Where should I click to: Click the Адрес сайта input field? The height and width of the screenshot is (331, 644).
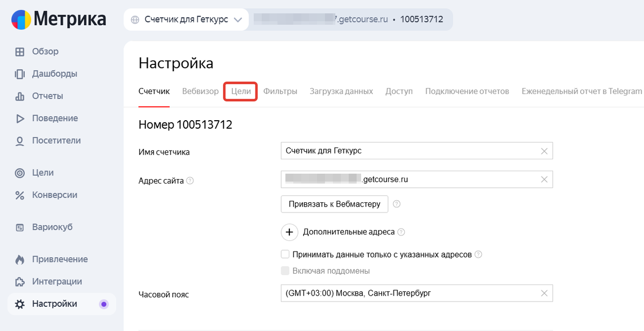click(416, 179)
